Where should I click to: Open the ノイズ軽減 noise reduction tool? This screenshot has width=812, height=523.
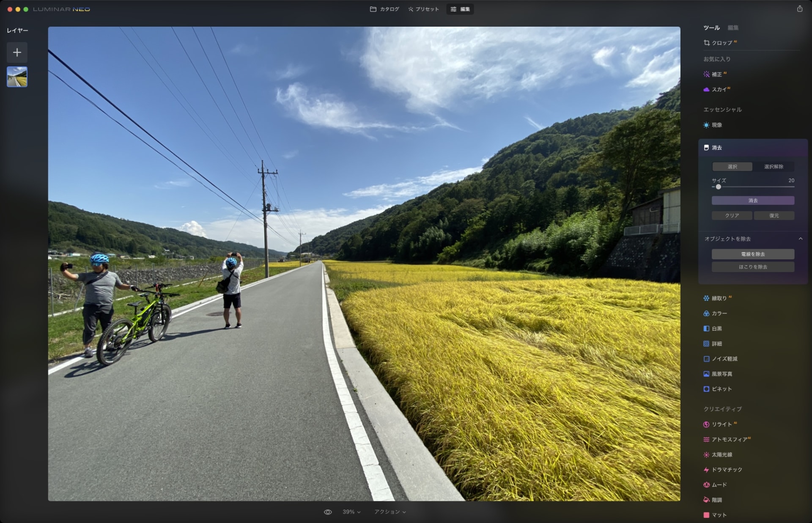pos(724,359)
